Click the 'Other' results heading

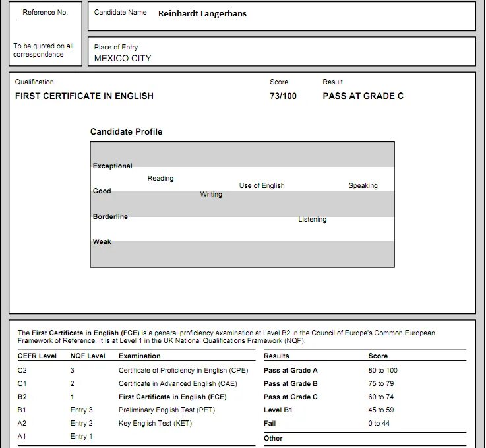(x=273, y=438)
